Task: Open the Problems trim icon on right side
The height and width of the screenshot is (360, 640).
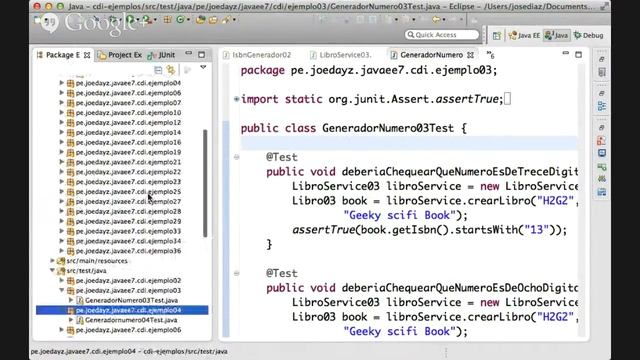Action: tap(602, 141)
